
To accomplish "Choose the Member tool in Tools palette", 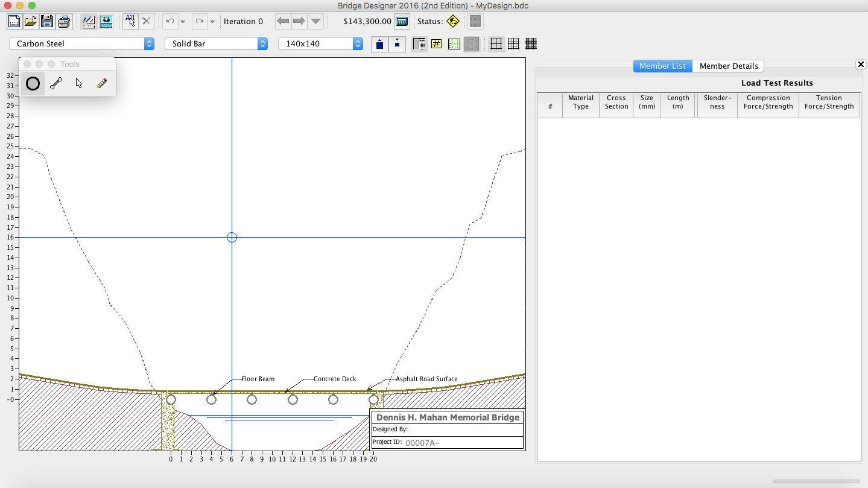I will click(56, 84).
